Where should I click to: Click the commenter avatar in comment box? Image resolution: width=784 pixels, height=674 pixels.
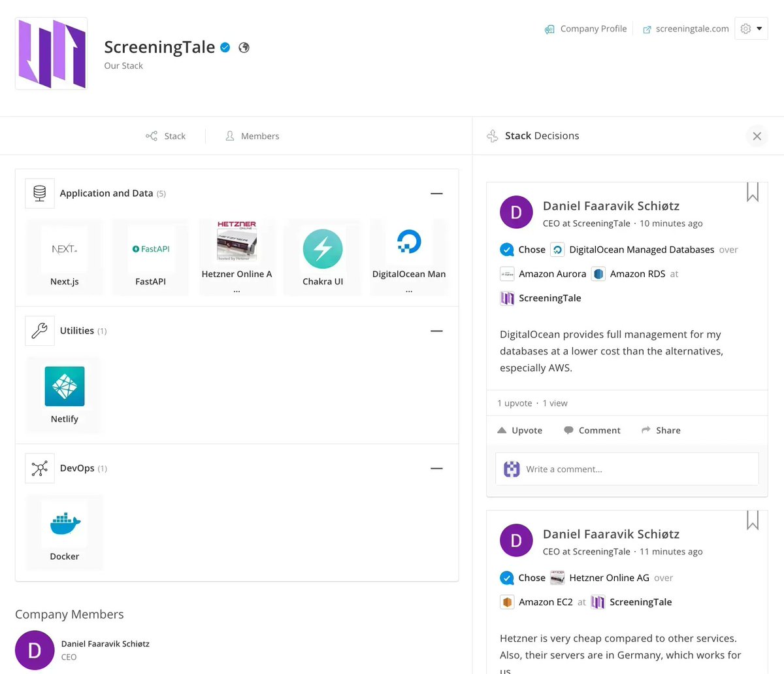[512, 469]
